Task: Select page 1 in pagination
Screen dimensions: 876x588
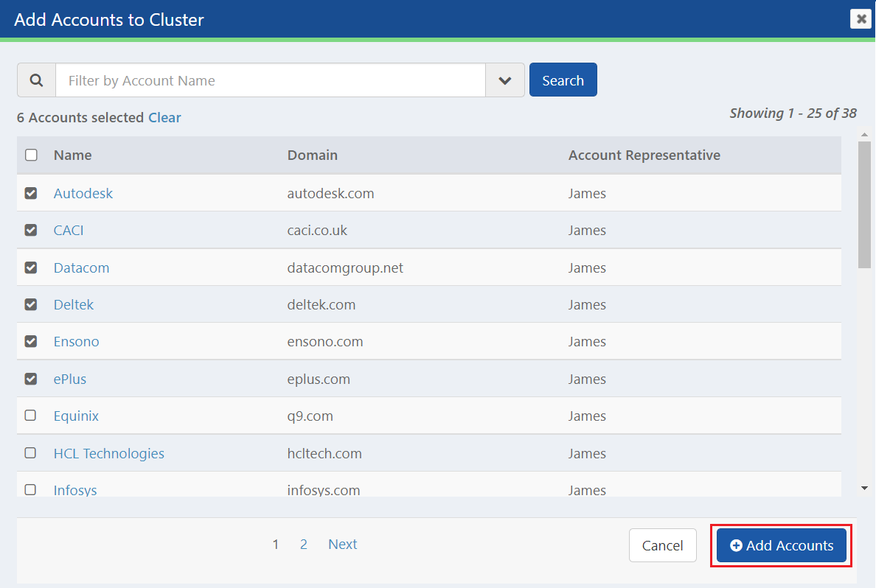Action: (276, 544)
